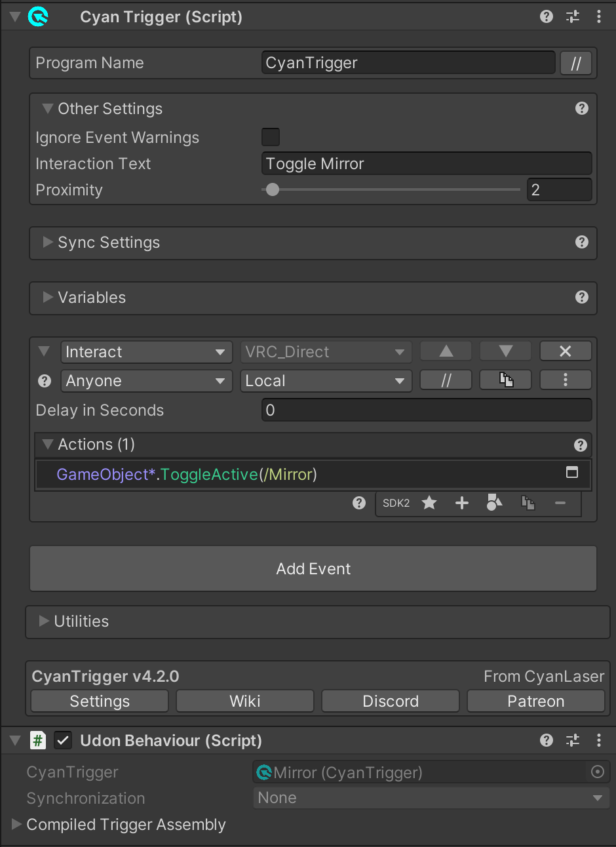Open the Patreon button
The image size is (616, 847).
pyautogui.click(x=536, y=701)
